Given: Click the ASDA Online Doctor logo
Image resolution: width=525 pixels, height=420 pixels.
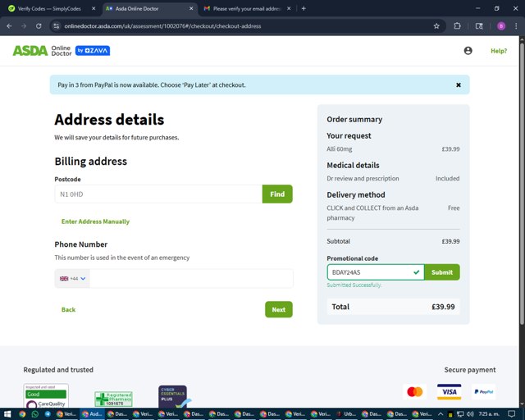Looking at the screenshot, I should point(42,51).
